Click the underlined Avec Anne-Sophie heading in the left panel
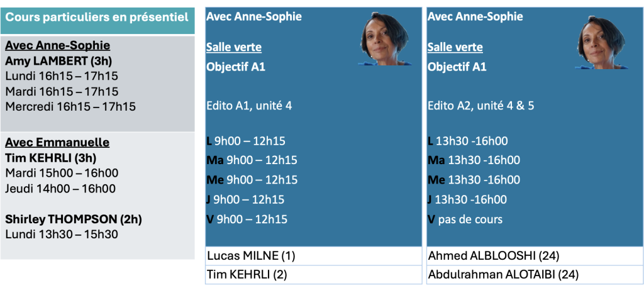 tap(58, 45)
